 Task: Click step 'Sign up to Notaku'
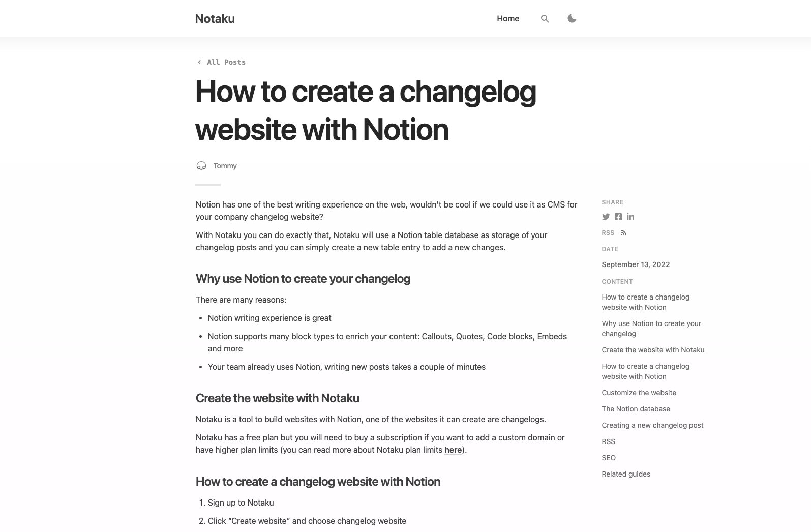pos(241,503)
